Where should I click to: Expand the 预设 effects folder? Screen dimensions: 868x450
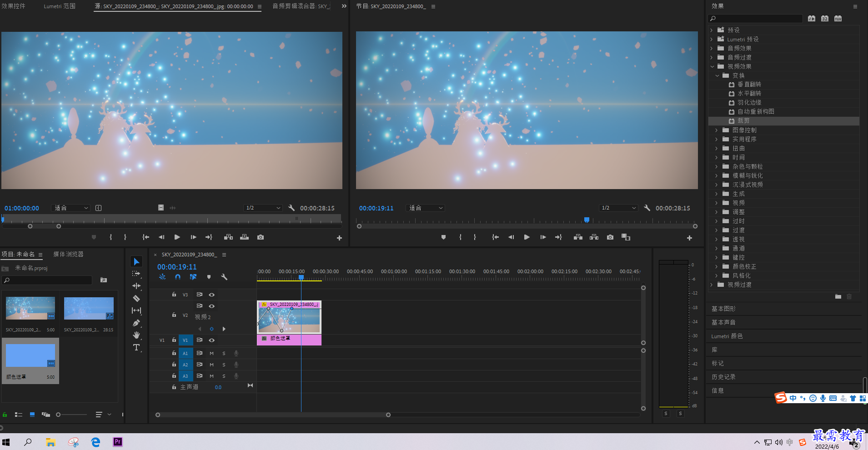click(x=712, y=30)
